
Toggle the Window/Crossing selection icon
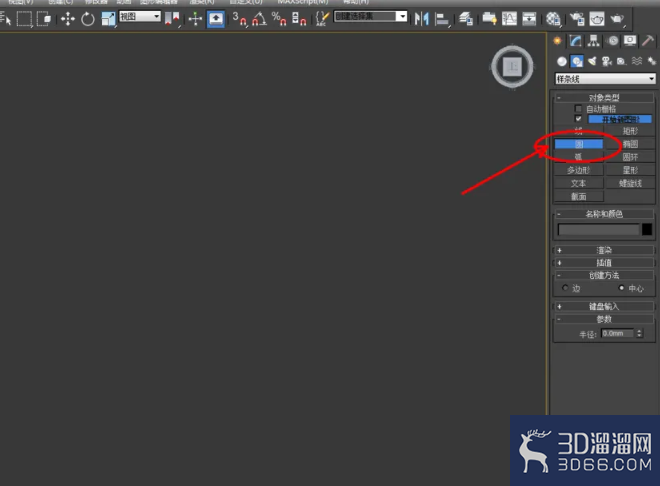[x=43, y=19]
